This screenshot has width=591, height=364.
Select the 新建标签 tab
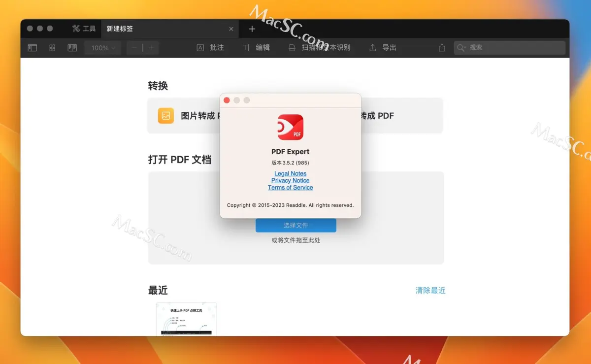170,29
